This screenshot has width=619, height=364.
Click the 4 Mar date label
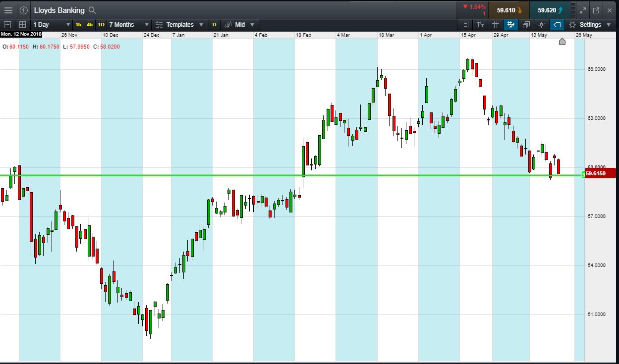343,35
